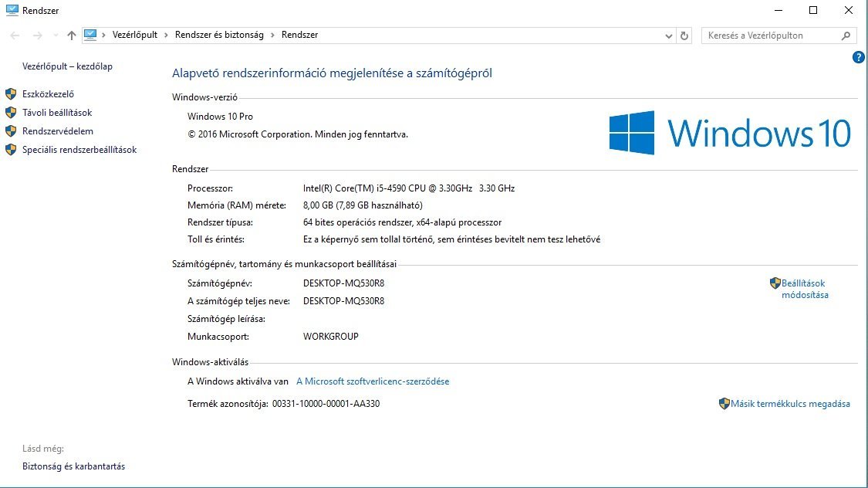Expand chevron after Rendszer és biztonság
The height and width of the screenshot is (488, 868).
point(272,36)
